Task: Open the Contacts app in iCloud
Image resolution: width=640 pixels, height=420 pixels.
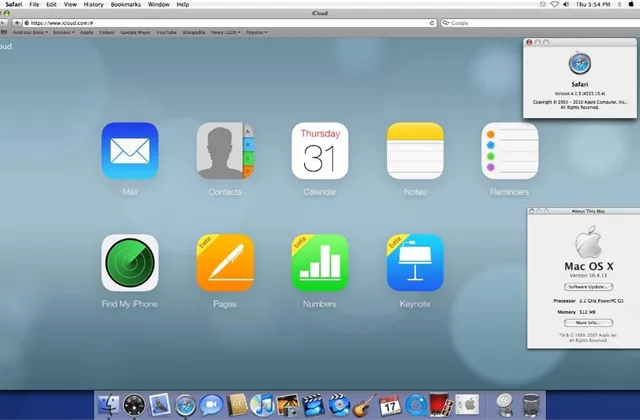Action: click(x=225, y=151)
